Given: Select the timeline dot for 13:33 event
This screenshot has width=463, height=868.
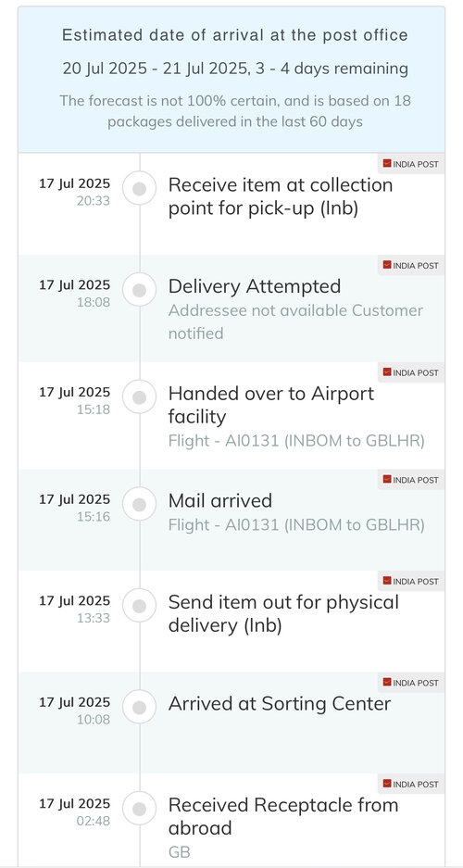Looking at the screenshot, I should coord(140,606).
